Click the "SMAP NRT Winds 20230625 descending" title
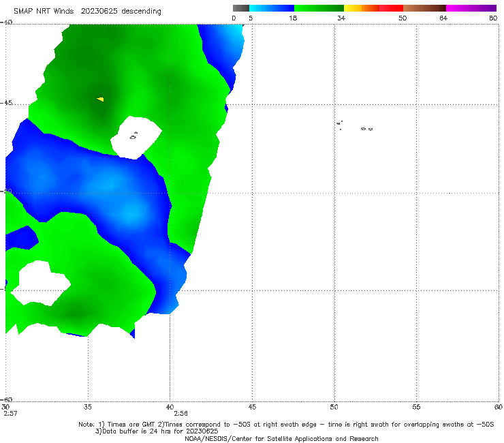The image size is (504, 443). click(87, 12)
